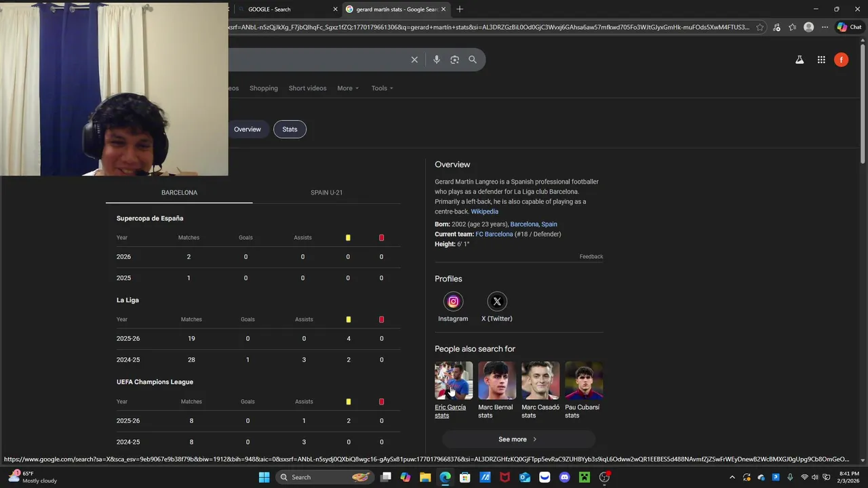
Task: Open File Explorer from the taskbar
Action: click(425, 477)
